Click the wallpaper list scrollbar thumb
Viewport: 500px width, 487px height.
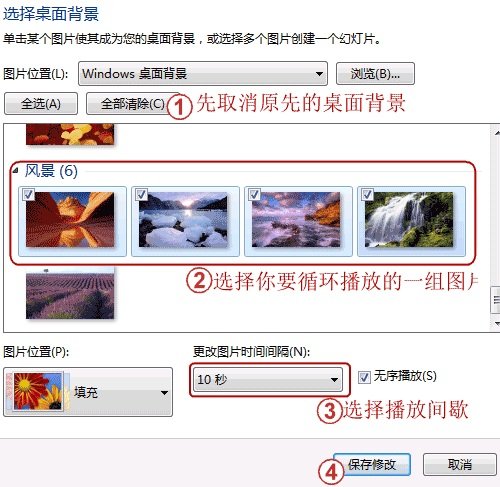point(496,300)
